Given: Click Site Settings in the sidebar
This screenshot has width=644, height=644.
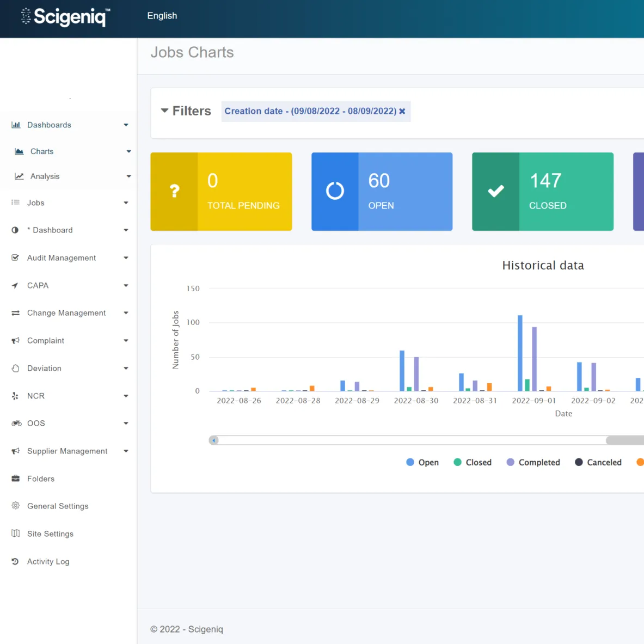Looking at the screenshot, I should 50,533.
